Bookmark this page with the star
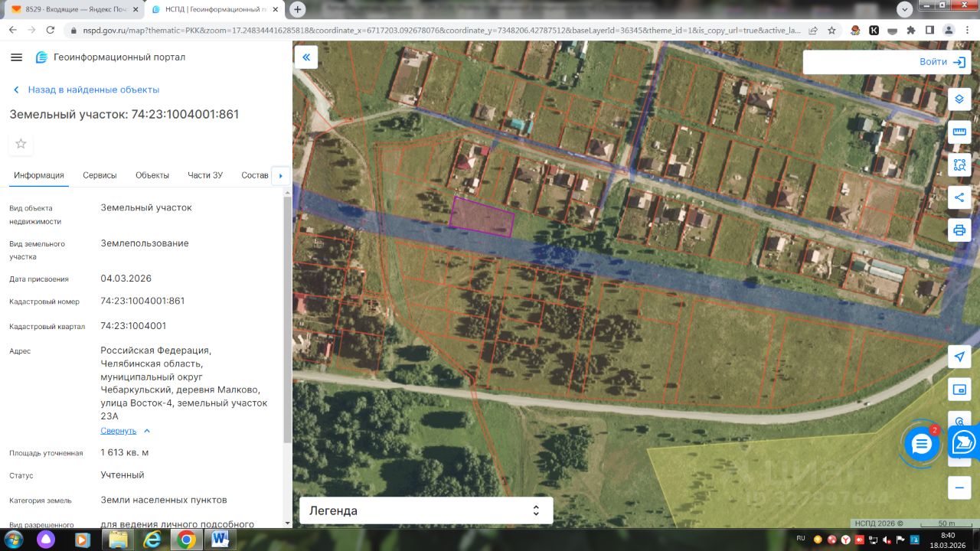The image size is (980, 551). [x=831, y=31]
